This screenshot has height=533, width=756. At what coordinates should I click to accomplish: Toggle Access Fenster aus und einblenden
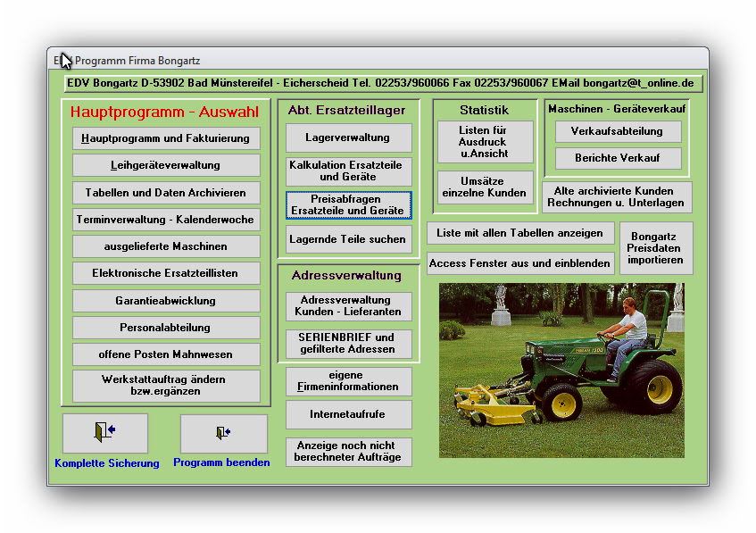tap(520, 263)
